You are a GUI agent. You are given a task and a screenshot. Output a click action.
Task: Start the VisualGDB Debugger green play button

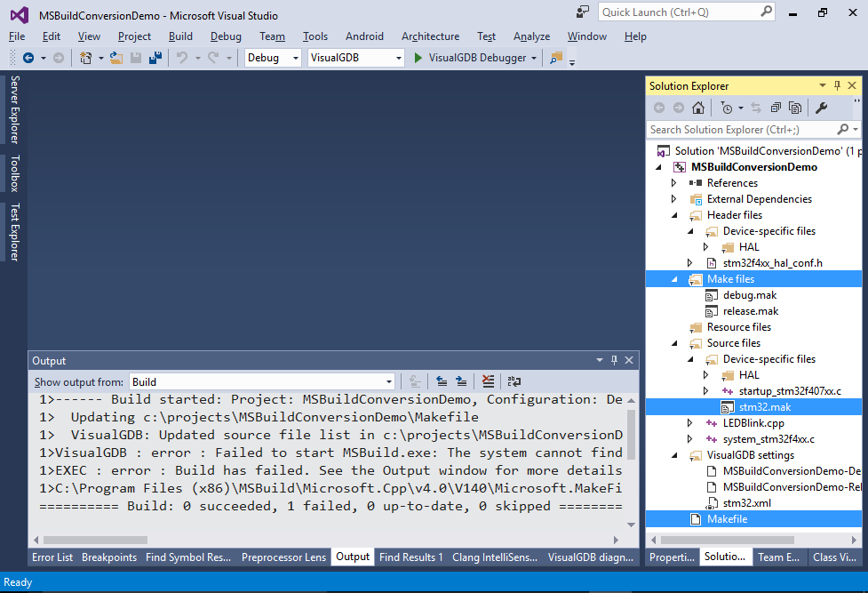tap(418, 58)
